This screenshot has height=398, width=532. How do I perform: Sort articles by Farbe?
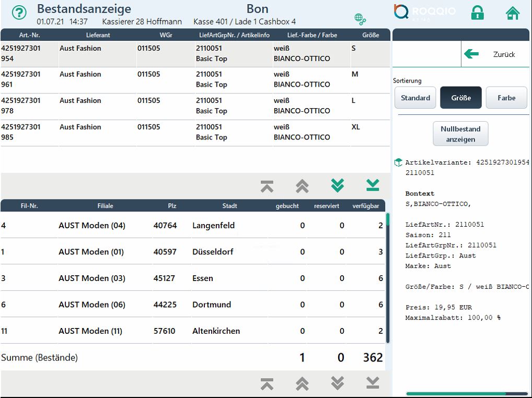tap(506, 98)
